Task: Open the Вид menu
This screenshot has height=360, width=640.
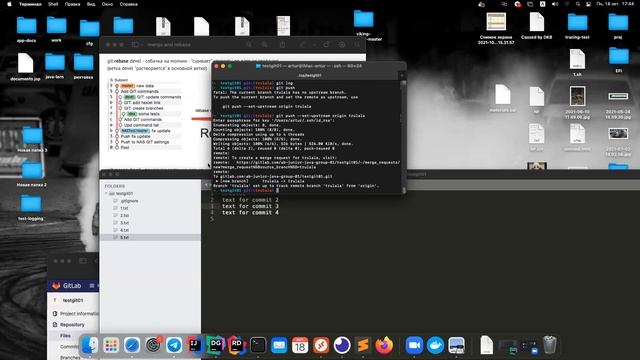Action: (91, 4)
